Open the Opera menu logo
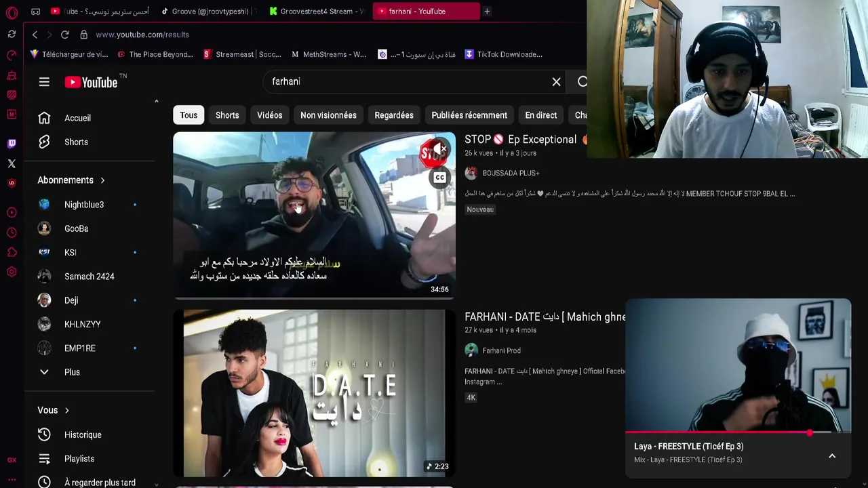The width and height of the screenshot is (868, 488). tap(12, 12)
